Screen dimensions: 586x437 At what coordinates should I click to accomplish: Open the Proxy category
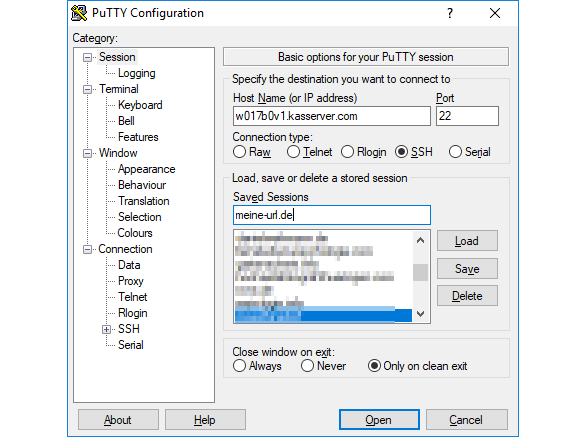click(x=131, y=281)
